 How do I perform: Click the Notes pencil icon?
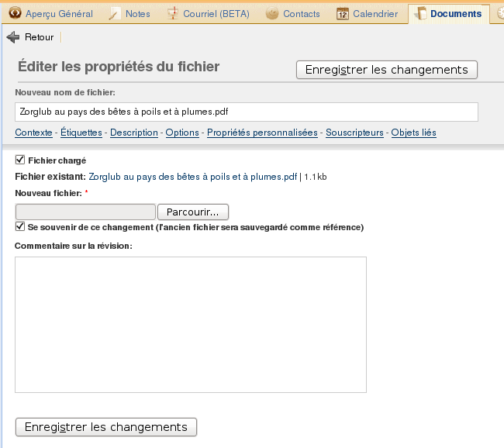(x=115, y=13)
